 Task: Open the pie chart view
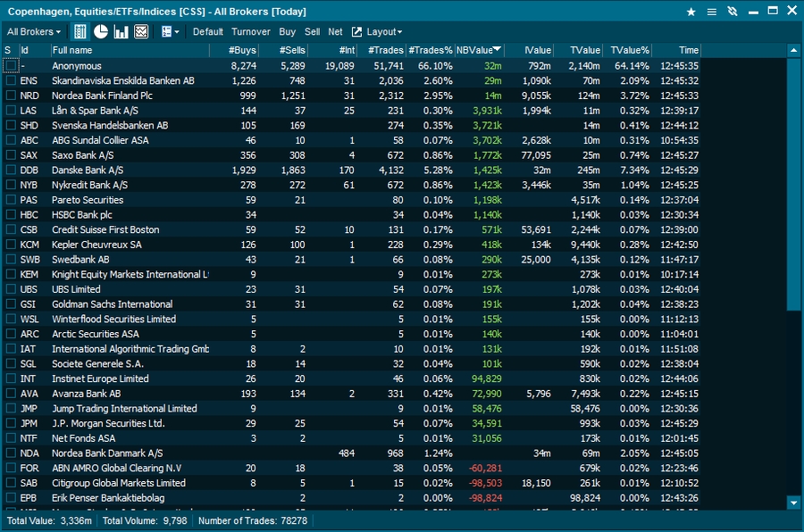click(101, 31)
